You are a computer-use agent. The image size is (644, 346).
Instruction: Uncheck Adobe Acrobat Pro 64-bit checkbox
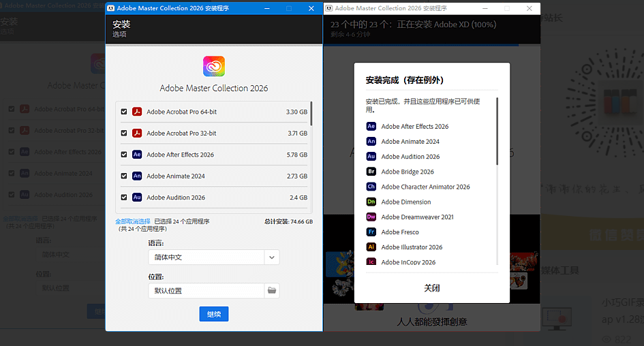[124, 112]
